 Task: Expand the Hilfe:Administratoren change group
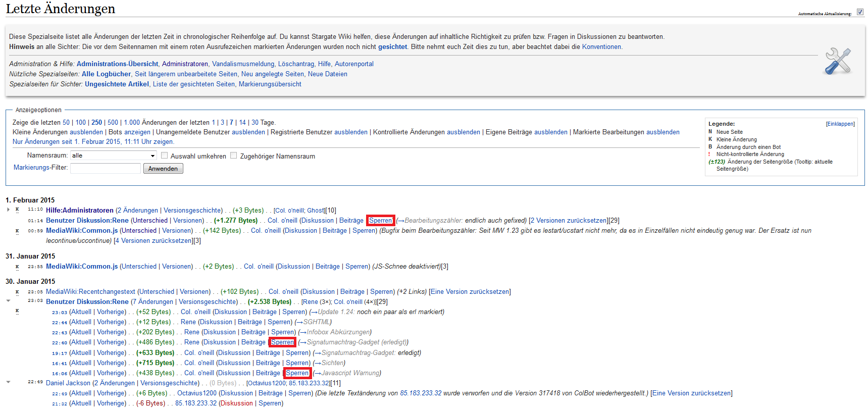[x=8, y=210]
